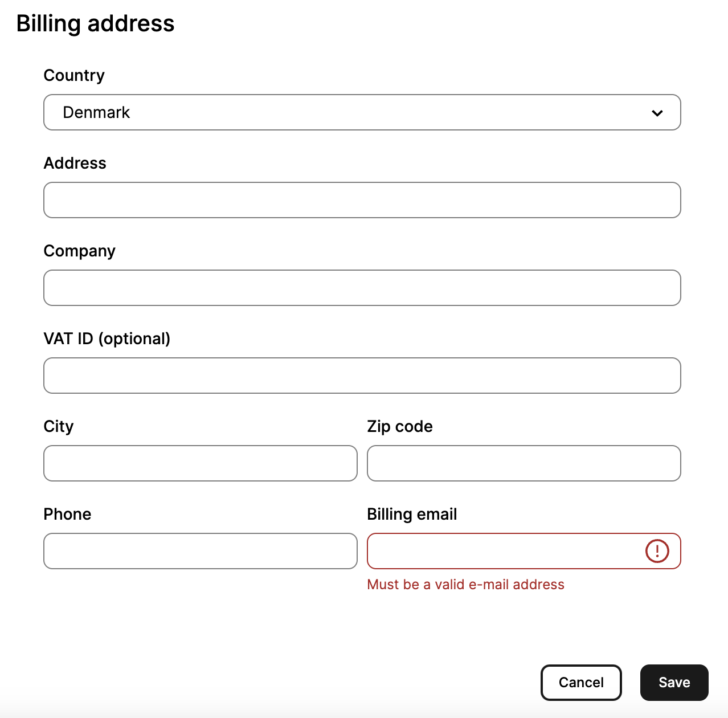The width and height of the screenshot is (728, 718).
Task: Click the Company label text
Action: [x=80, y=251]
